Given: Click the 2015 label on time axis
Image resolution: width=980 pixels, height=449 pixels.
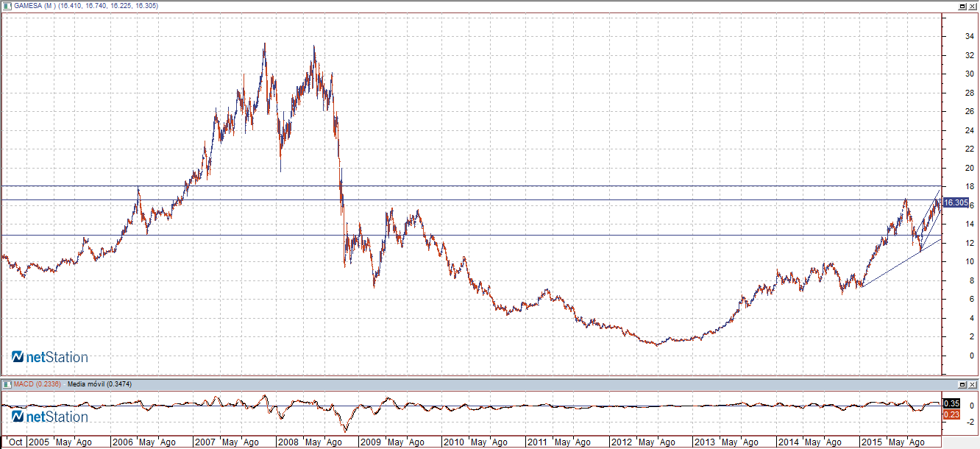Looking at the screenshot, I should pyautogui.click(x=871, y=442).
